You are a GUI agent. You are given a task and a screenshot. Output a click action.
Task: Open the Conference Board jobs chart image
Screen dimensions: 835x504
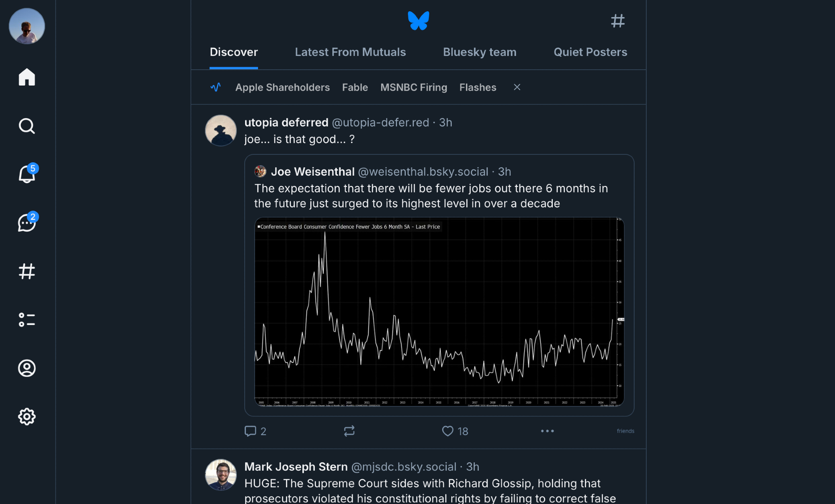pos(439,312)
